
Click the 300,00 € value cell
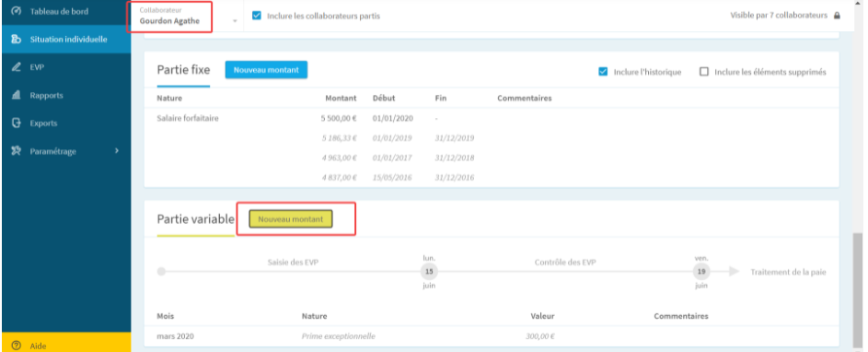coord(540,336)
